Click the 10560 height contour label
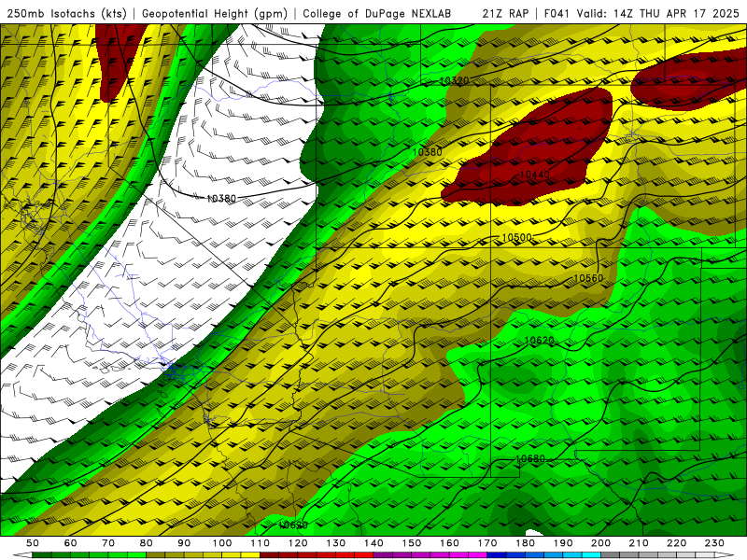The height and width of the screenshot is (560, 747). [588, 278]
